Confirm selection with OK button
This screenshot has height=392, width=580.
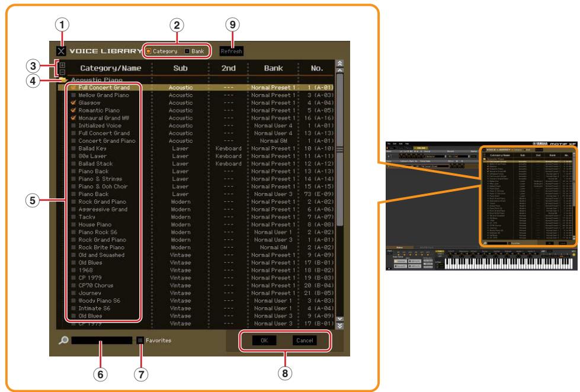point(264,340)
